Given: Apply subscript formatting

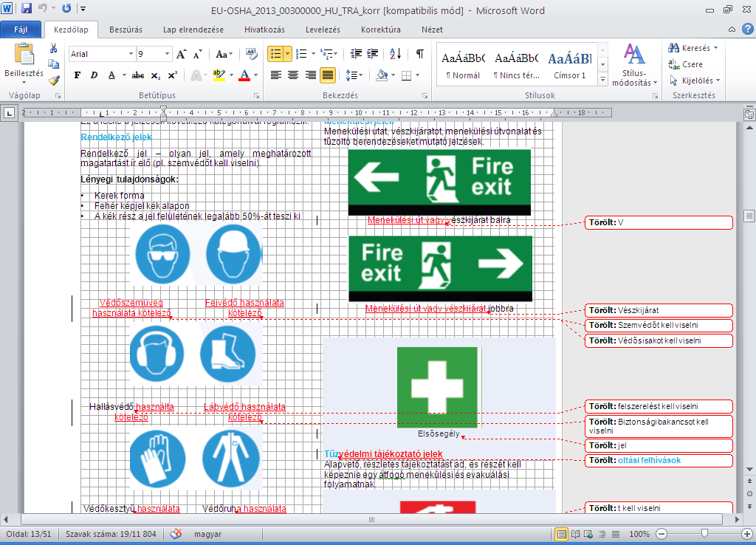Looking at the screenshot, I should [x=155, y=75].
